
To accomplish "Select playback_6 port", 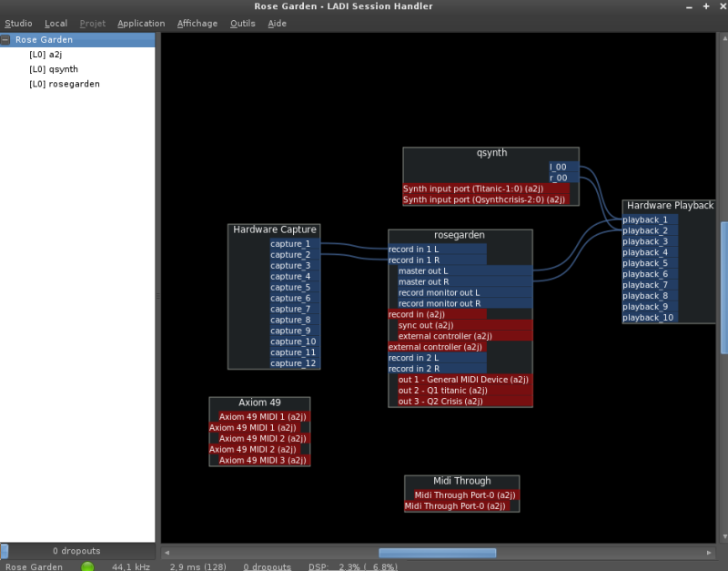I will tap(650, 274).
